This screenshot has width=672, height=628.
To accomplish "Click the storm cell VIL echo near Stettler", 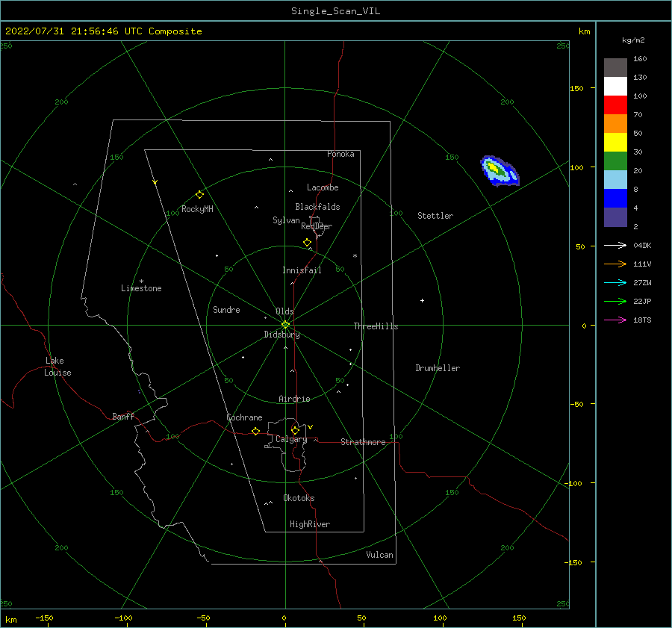I will [x=500, y=171].
